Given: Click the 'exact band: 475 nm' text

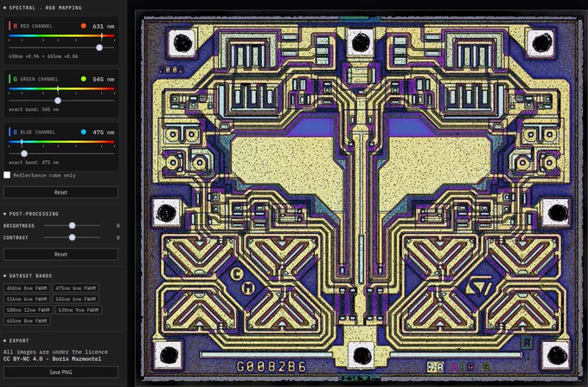Looking at the screenshot, I should point(34,163).
